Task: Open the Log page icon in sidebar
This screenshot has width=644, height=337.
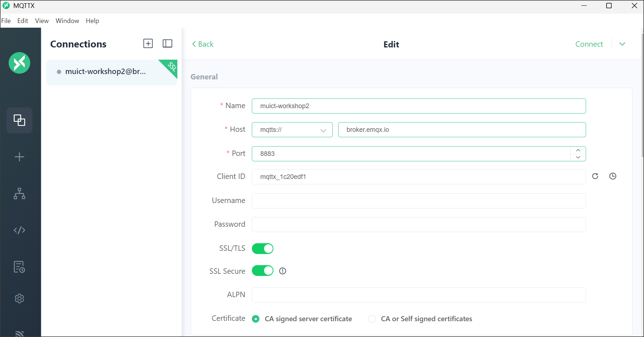Action: tap(19, 267)
